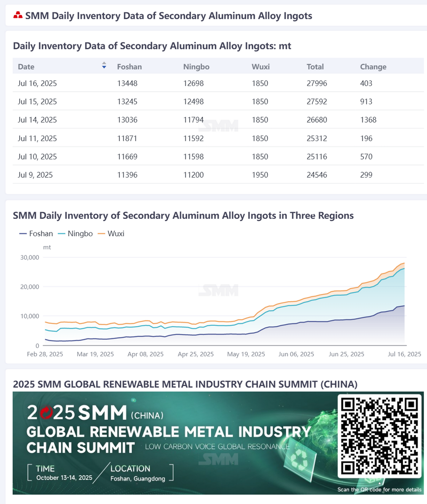Click the Date column header
This screenshot has width=427, height=504.
pyautogui.click(x=26, y=67)
